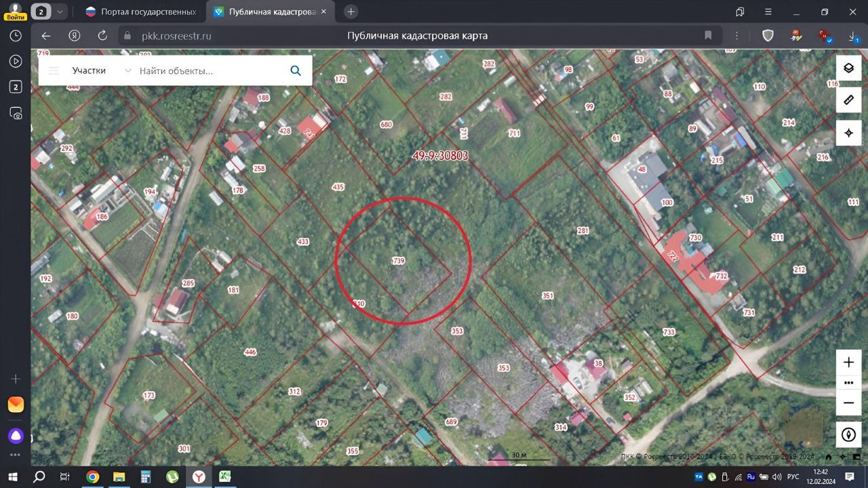Reload the current page
This screenshot has width=868, height=488.
(x=103, y=36)
